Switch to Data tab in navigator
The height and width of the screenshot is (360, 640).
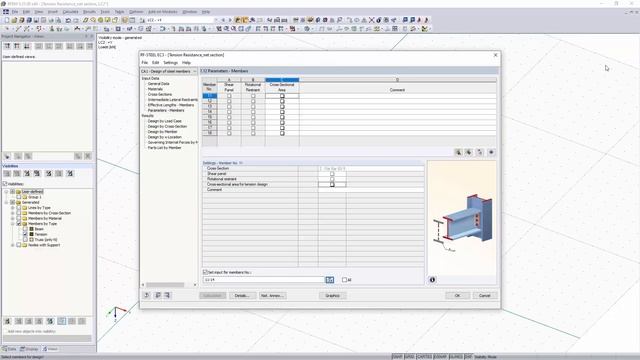pyautogui.click(x=10, y=349)
